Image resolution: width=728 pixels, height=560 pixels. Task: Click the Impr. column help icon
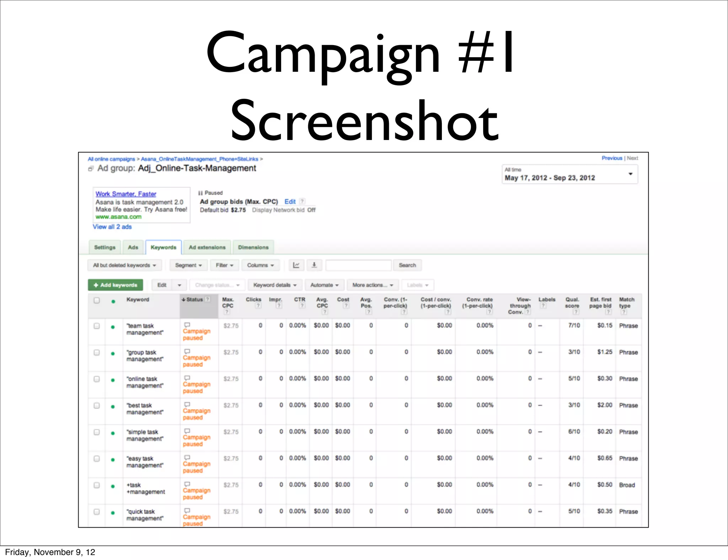279,306
